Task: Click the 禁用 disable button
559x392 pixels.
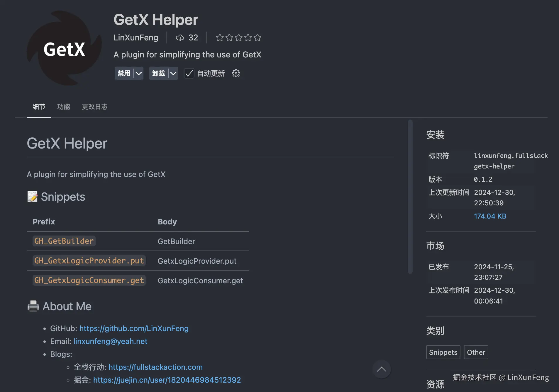Action: tap(124, 73)
